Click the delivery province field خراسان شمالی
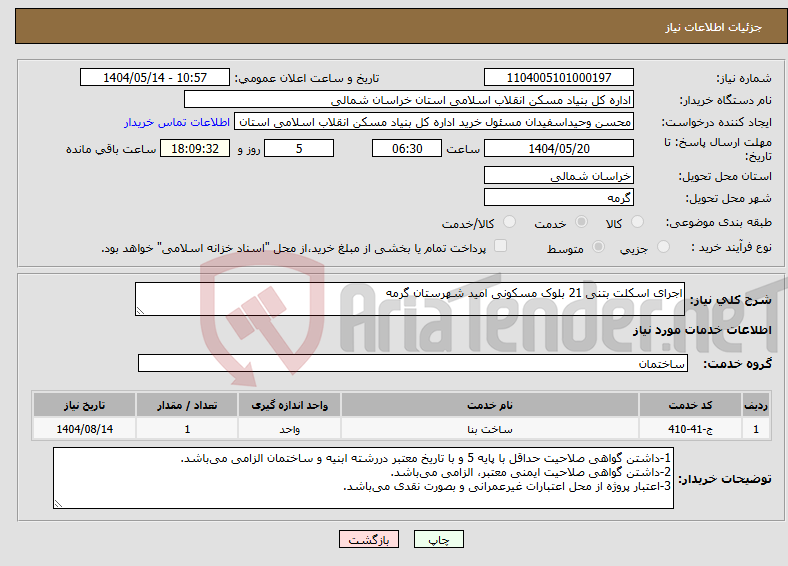Image resolution: width=788 pixels, height=566 pixels. pyautogui.click(x=559, y=175)
